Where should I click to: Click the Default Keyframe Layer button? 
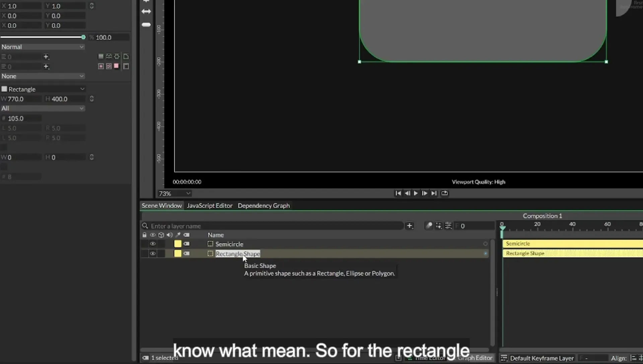[x=537, y=358]
